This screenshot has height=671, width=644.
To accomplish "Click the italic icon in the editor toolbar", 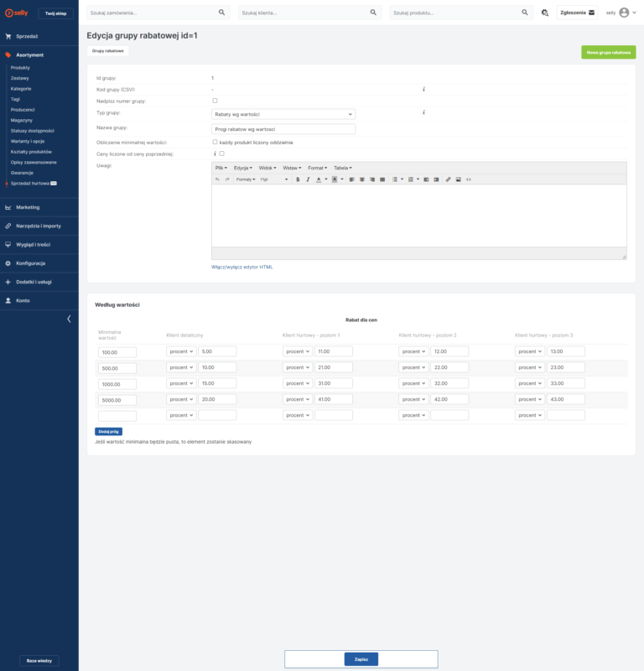I will coord(307,179).
